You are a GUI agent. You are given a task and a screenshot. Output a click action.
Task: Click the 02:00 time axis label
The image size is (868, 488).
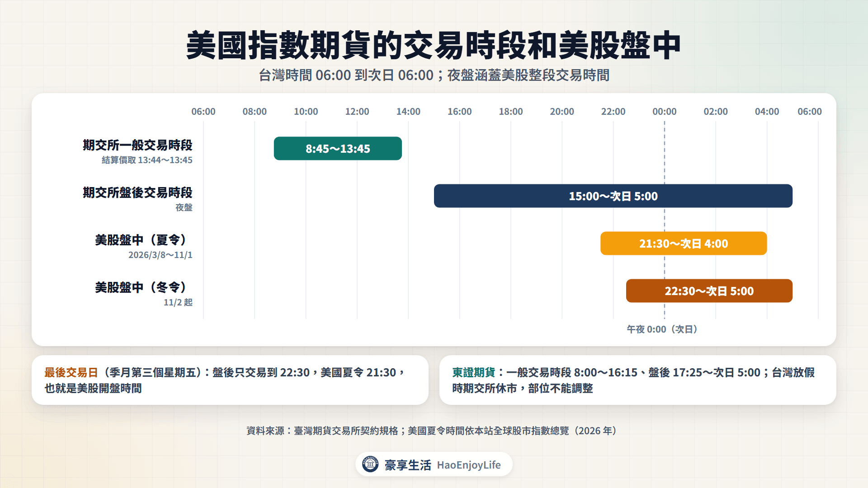tap(716, 112)
